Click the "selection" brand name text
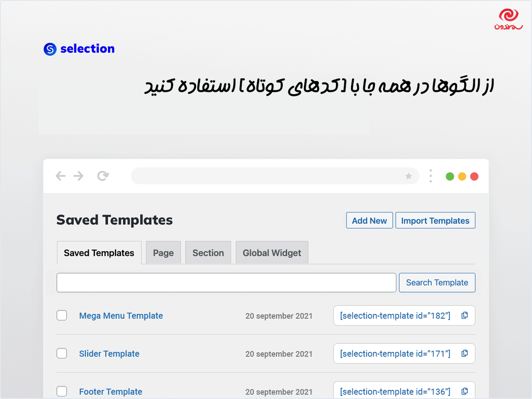Screen dimensions: 532x399 tap(88, 49)
